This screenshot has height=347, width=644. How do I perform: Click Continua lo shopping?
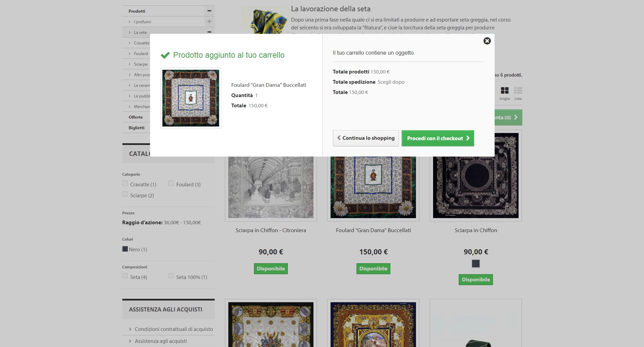(365, 138)
